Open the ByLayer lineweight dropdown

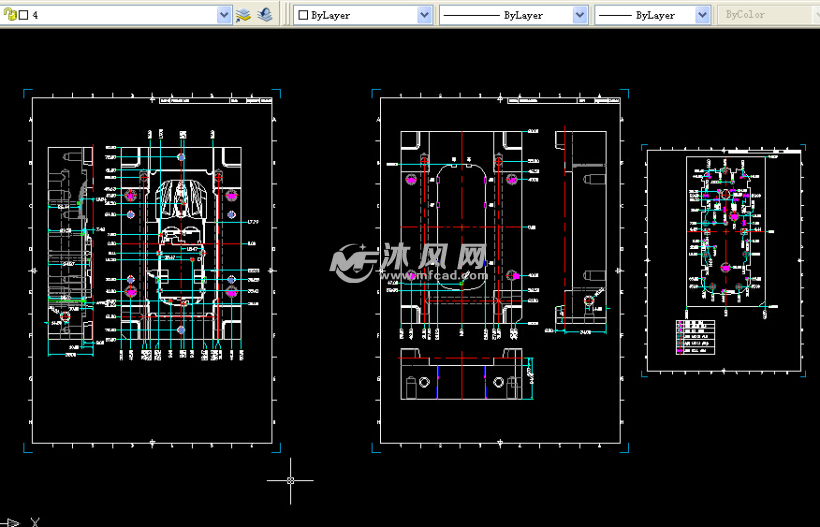pos(652,15)
